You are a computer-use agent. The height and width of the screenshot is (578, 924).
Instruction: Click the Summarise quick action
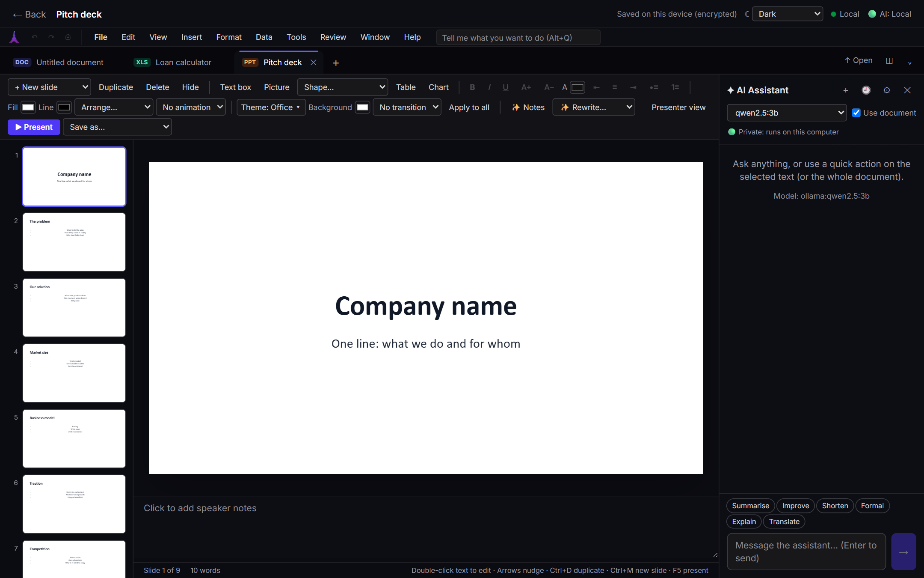(750, 506)
